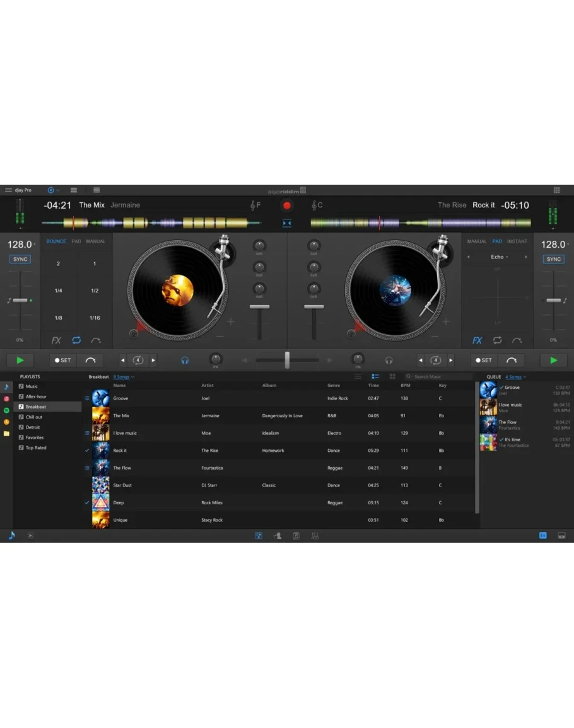Screen dimensions: 574x728
Task: Toggle SYNC on the right deck
Action: (553, 259)
